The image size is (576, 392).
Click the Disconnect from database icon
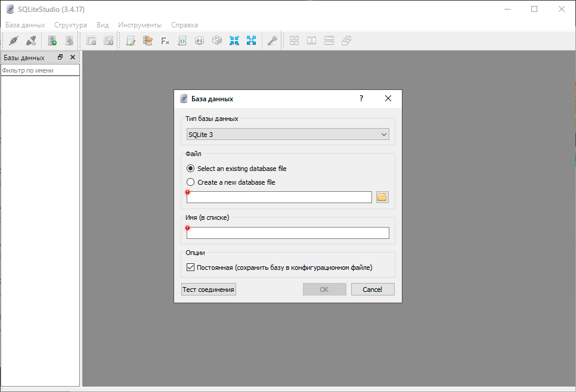pyautogui.click(x=31, y=41)
